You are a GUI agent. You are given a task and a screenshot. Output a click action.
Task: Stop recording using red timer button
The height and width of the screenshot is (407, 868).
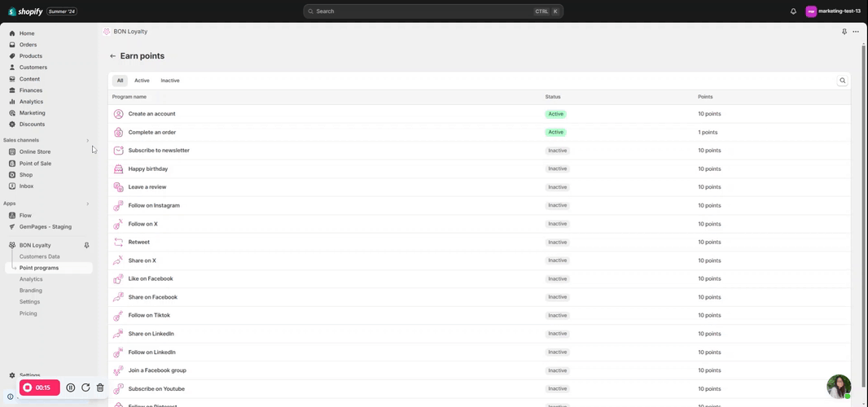click(x=39, y=387)
